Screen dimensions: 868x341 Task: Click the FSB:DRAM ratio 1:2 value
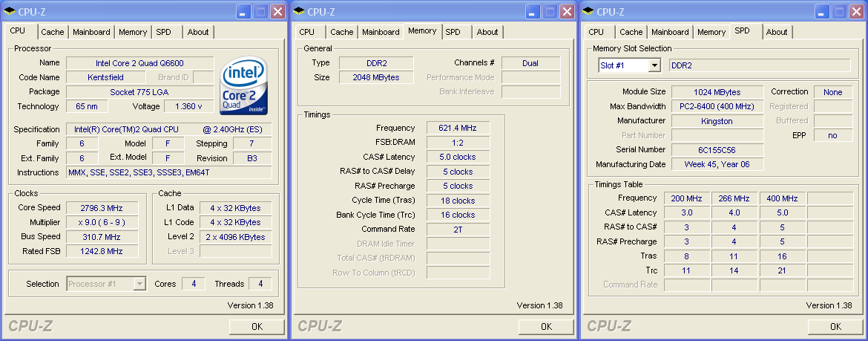tap(458, 143)
